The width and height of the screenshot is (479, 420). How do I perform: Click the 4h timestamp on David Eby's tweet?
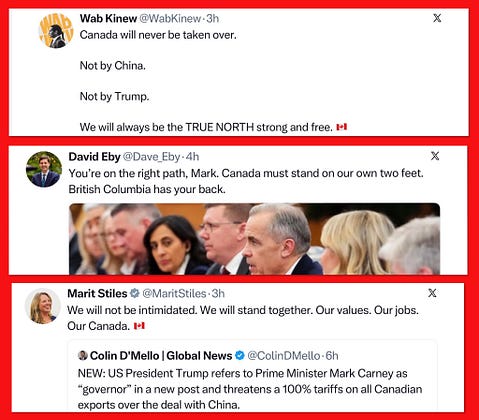point(192,156)
